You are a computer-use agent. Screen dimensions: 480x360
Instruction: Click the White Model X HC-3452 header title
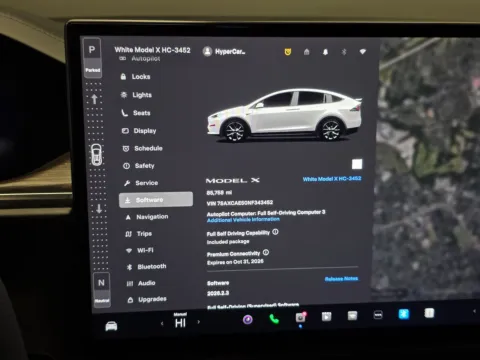[152, 50]
